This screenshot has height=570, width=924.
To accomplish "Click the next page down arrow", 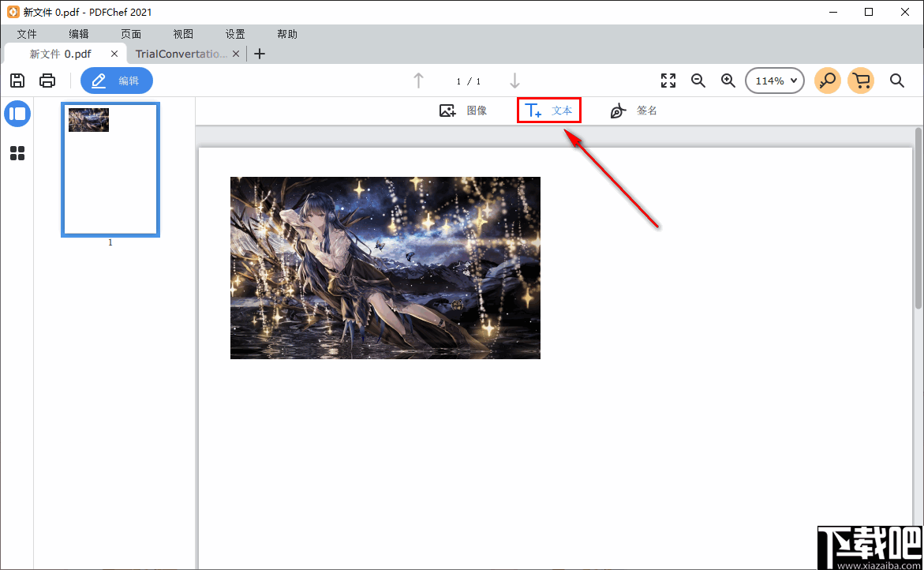I will pos(514,81).
